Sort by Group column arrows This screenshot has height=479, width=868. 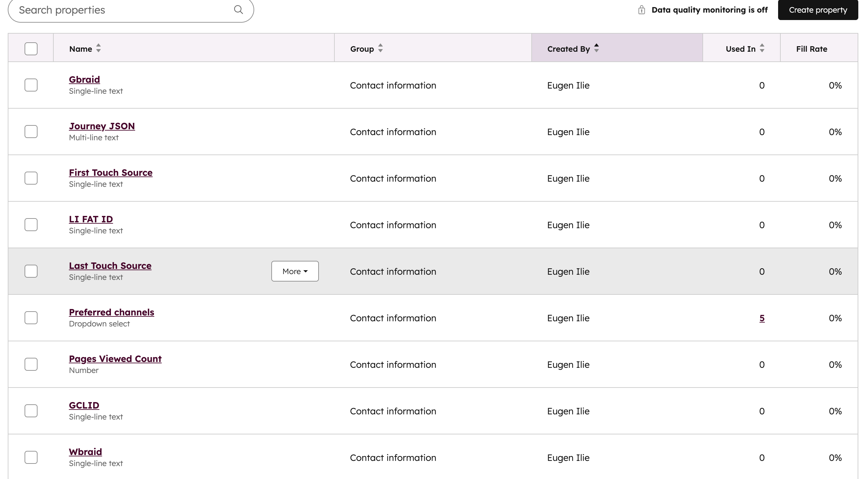click(380, 48)
